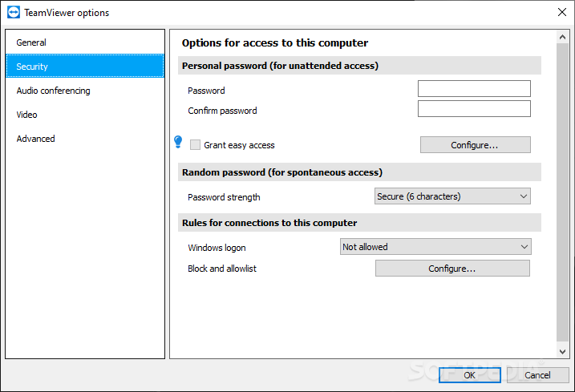Screen dimensions: 575x392
Task: Enable the Grant easy access checkbox
Action: 195,145
